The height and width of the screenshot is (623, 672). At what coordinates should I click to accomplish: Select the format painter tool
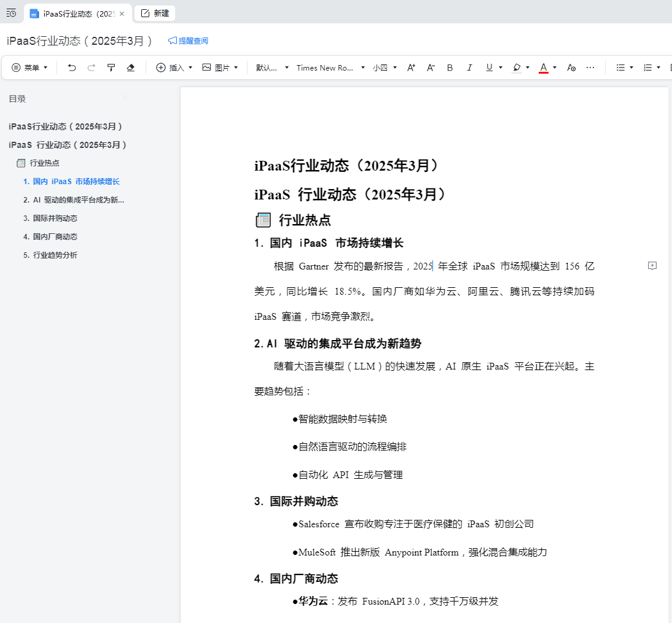[x=111, y=68]
